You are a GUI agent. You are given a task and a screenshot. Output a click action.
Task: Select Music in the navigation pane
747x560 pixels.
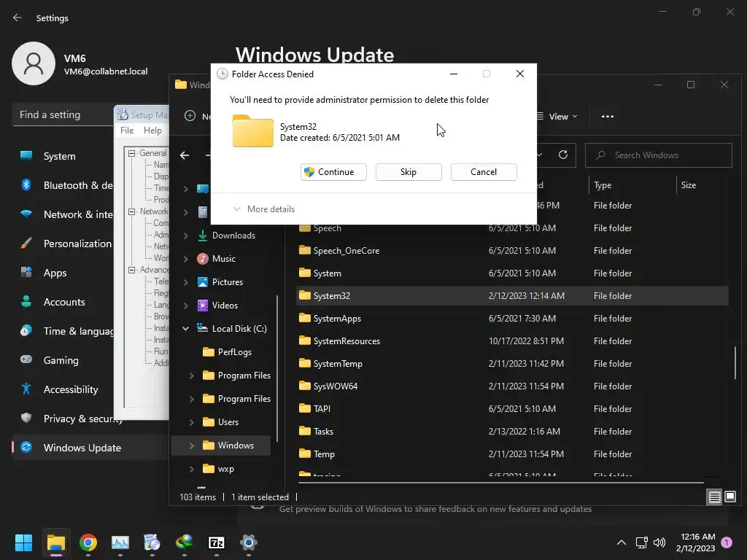224,259
